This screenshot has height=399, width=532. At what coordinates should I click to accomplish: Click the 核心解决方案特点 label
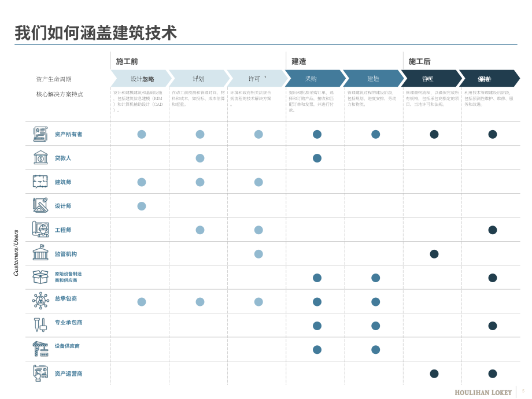tap(60, 94)
